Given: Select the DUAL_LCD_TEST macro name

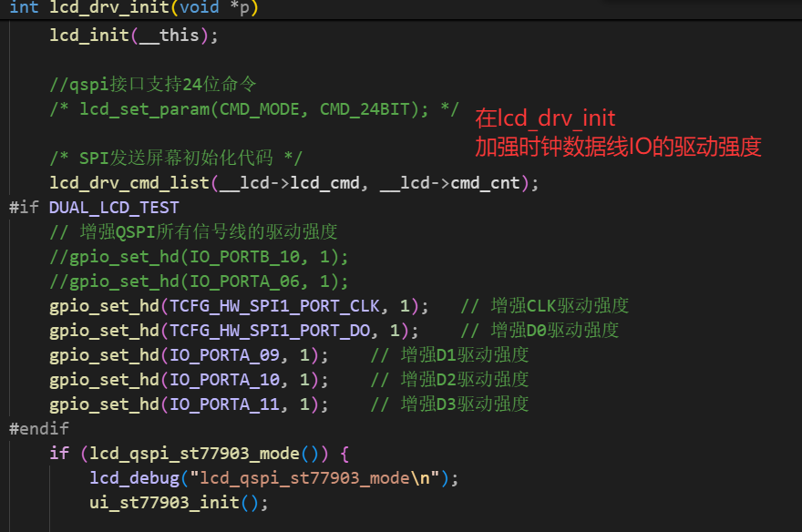Looking at the screenshot, I should [x=114, y=208].
